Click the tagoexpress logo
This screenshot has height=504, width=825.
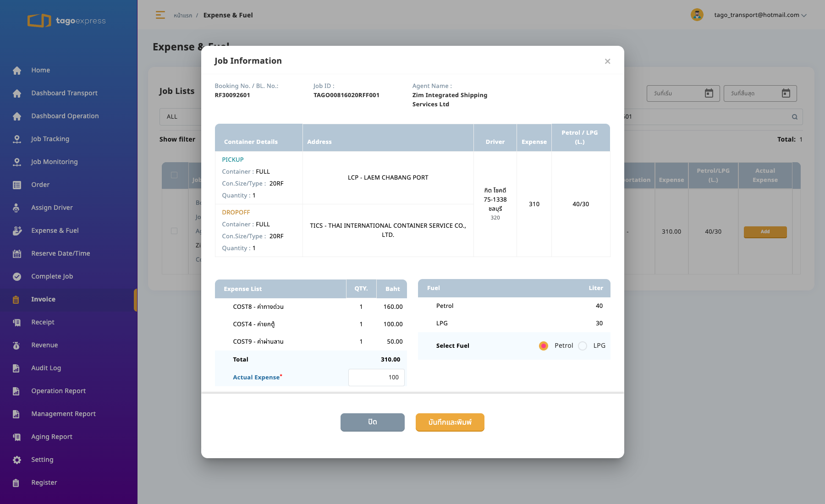click(66, 21)
